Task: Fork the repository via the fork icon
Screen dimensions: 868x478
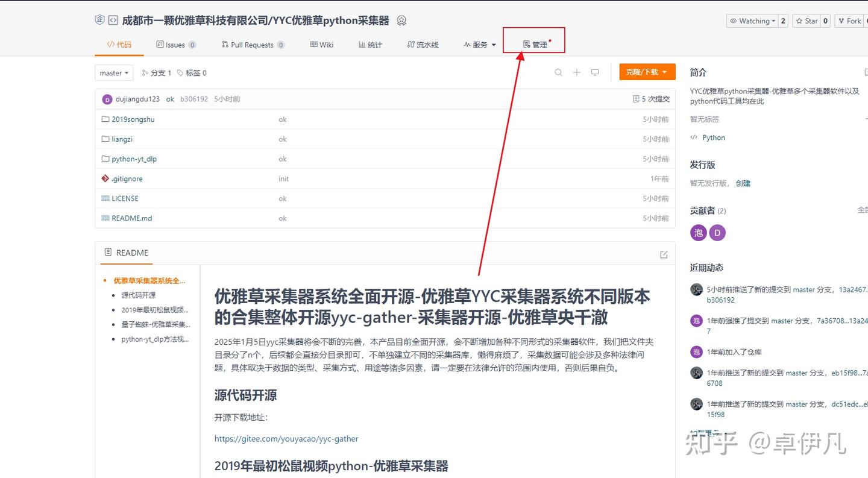Action: coord(841,20)
